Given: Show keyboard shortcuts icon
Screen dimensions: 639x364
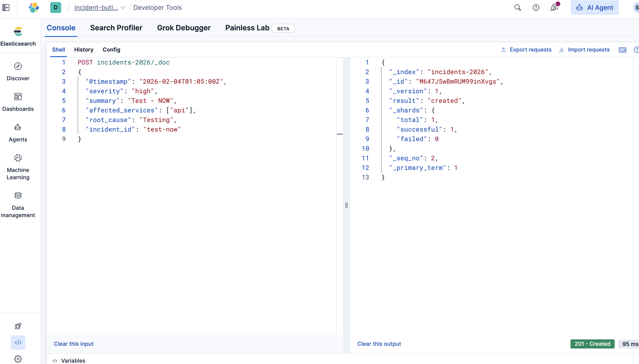Looking at the screenshot, I should tap(622, 50).
